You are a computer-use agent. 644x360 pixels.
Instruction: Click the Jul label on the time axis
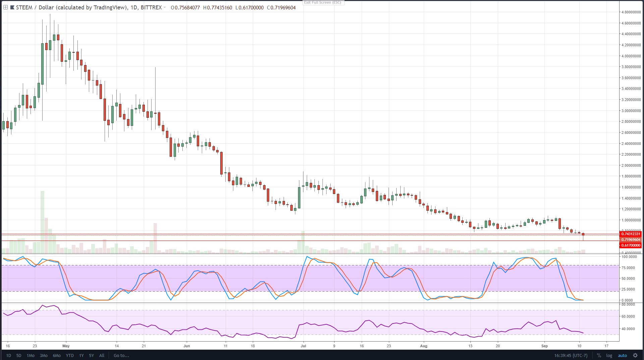point(303,346)
